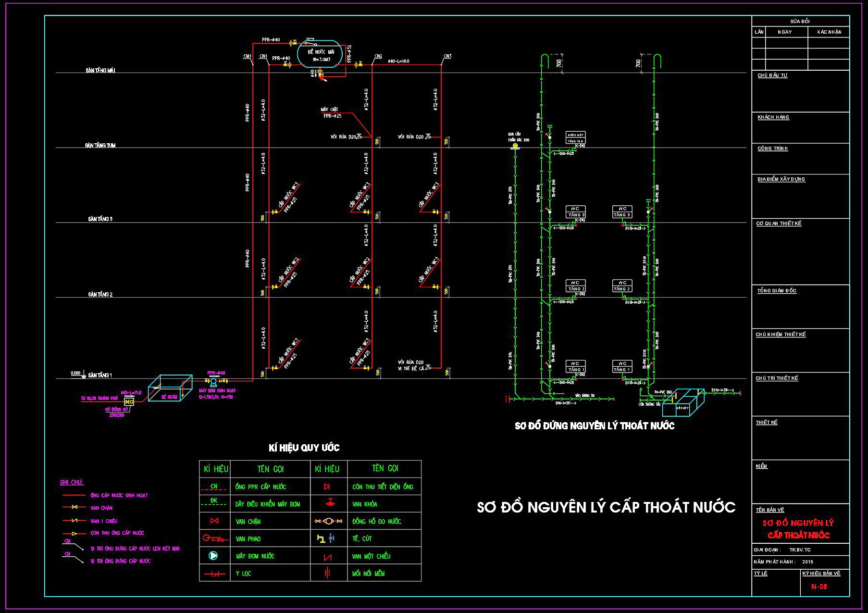Image resolution: width=868 pixels, height=613 pixels.
Task: Click the N-06 drawing number text
Action: 819,587
